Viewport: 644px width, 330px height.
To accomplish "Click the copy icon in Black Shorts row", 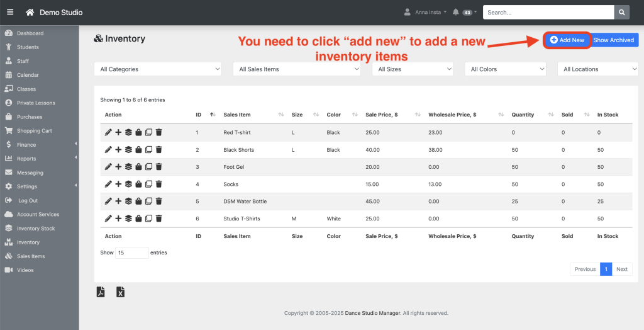I will click(148, 150).
